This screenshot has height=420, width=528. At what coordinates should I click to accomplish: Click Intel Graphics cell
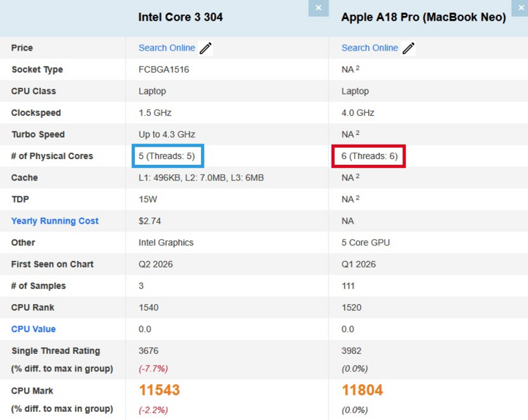[166, 243]
